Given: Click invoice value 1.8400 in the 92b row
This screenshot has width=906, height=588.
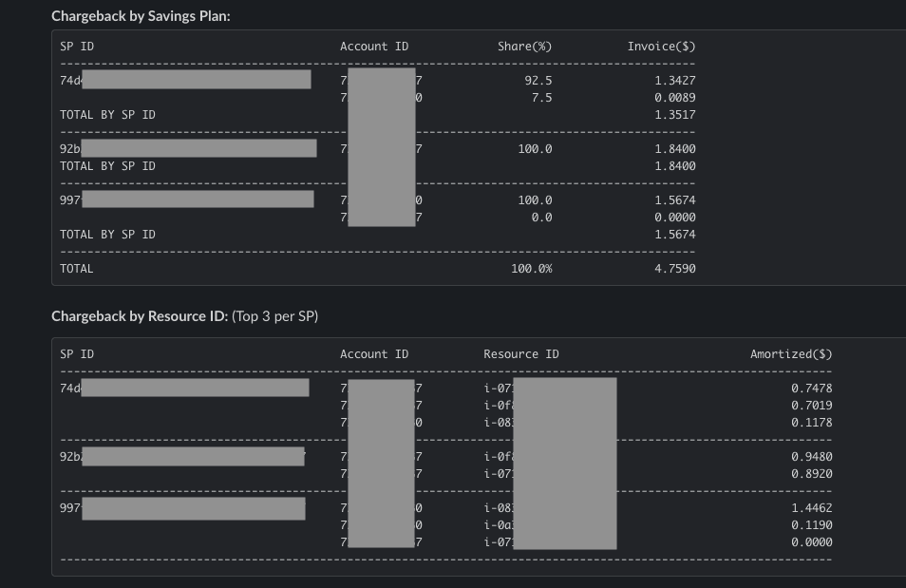Looking at the screenshot, I should point(675,148).
